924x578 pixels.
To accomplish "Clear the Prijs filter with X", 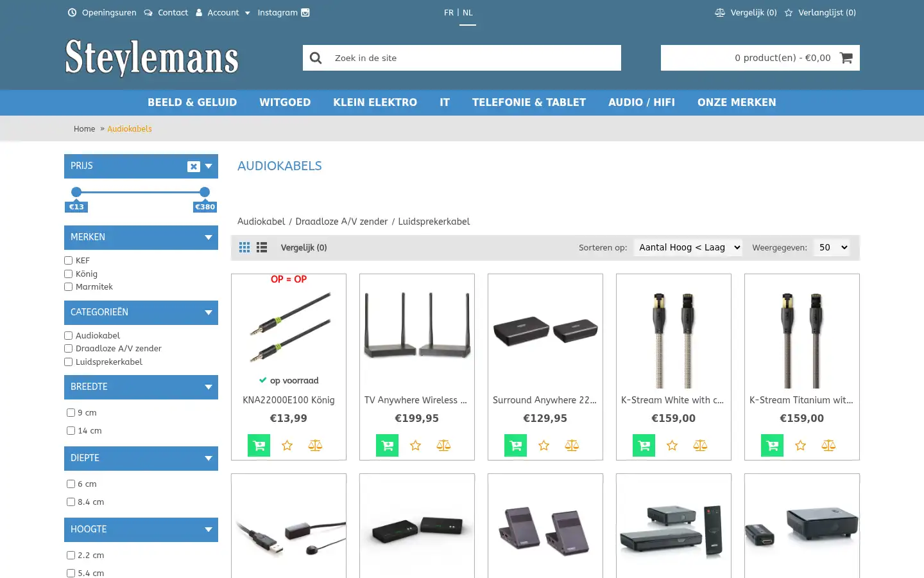I will (194, 166).
